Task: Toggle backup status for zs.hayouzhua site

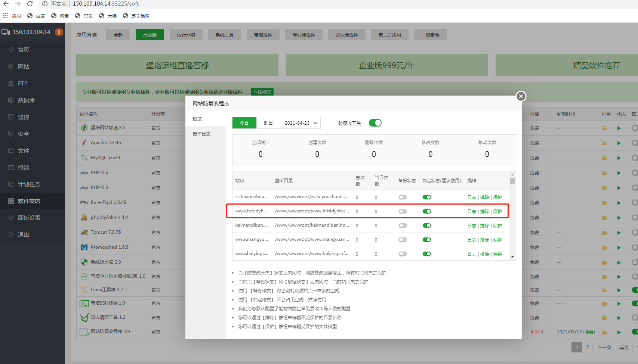Action: [x=403, y=197]
